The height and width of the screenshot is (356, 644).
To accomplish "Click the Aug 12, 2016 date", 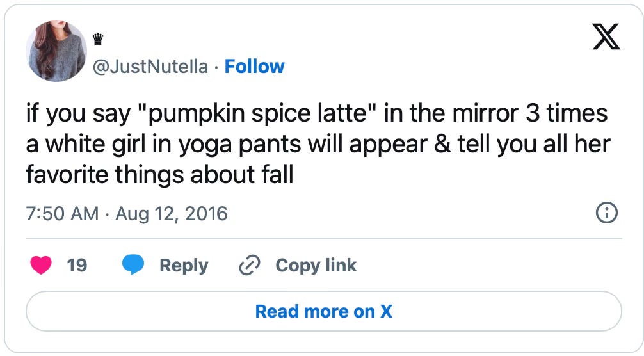I will (x=171, y=213).
